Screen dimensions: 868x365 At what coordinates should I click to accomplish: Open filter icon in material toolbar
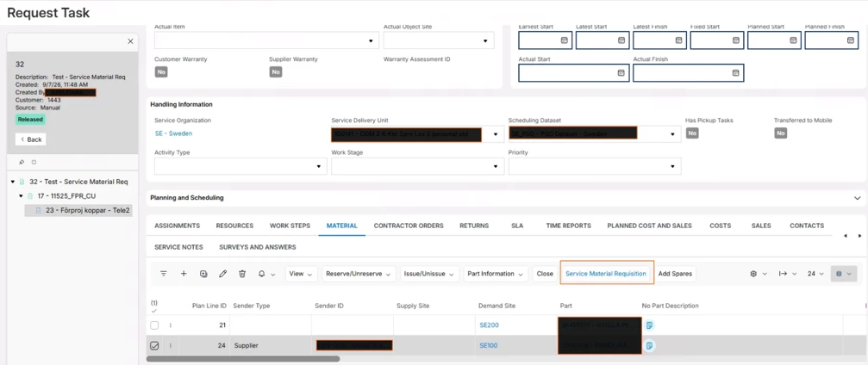(163, 274)
